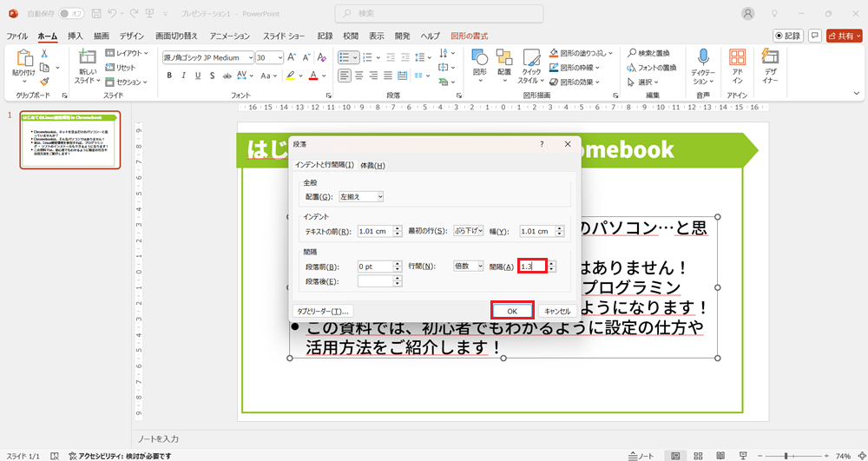Toggle left text alignment in ribbon

[345, 75]
